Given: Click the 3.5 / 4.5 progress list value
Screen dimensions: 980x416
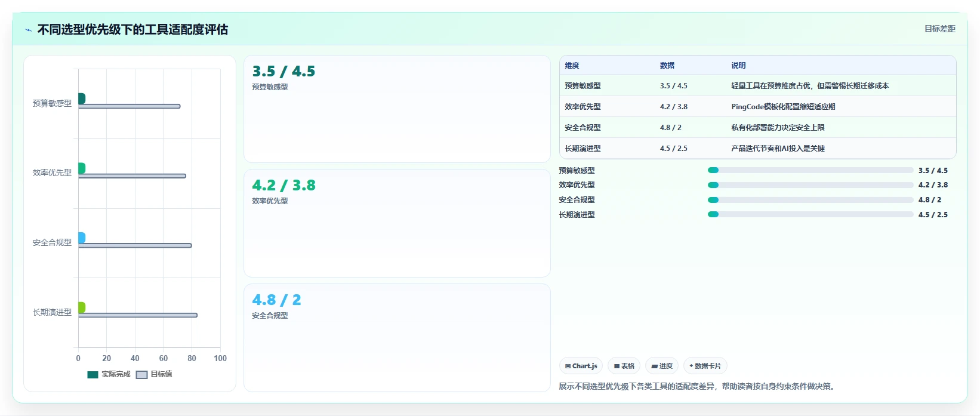Looking at the screenshot, I should 933,171.
